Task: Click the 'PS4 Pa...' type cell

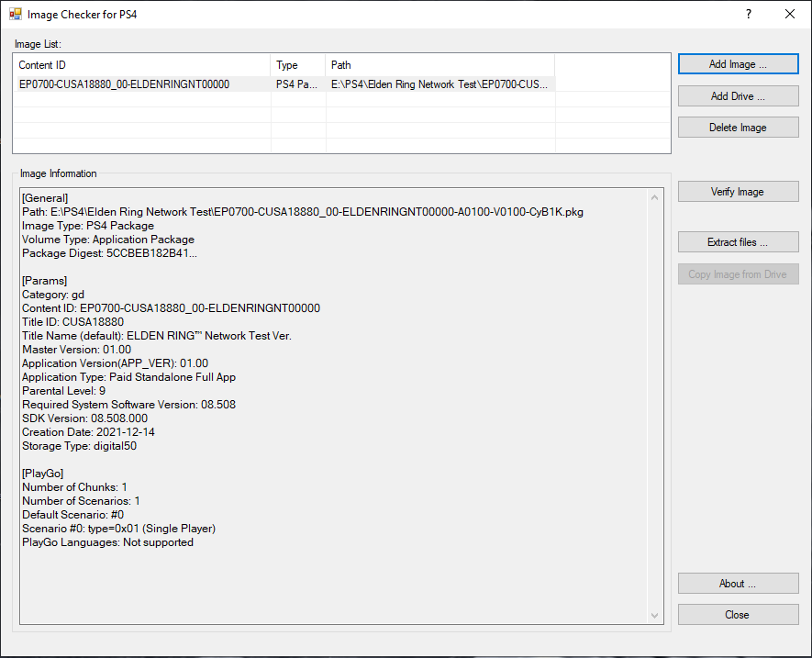Action: point(296,84)
